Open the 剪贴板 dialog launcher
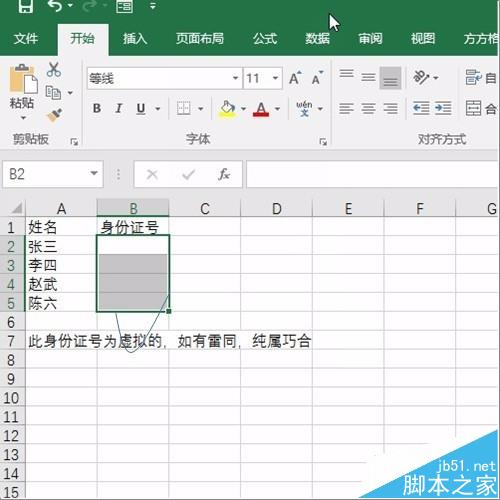 (74, 142)
